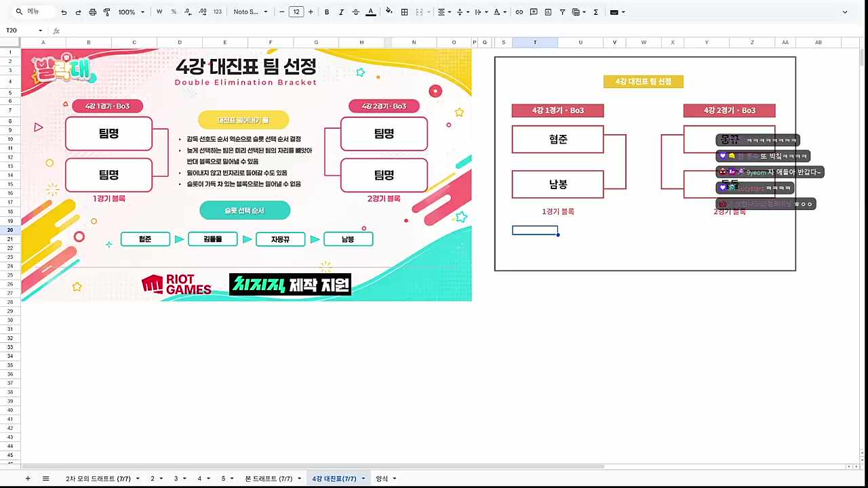Click the minus to decrease font size
The width and height of the screenshot is (868, 488).
click(x=282, y=12)
